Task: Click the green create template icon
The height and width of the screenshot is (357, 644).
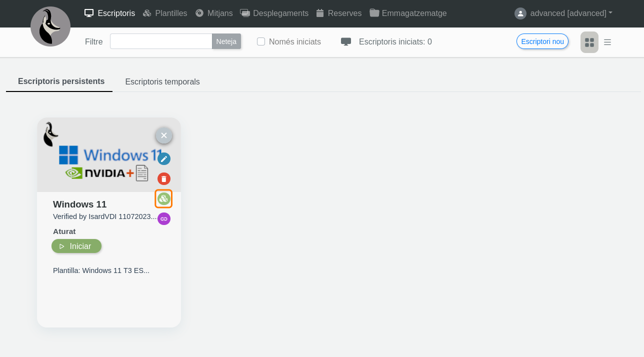Action: pos(164,199)
